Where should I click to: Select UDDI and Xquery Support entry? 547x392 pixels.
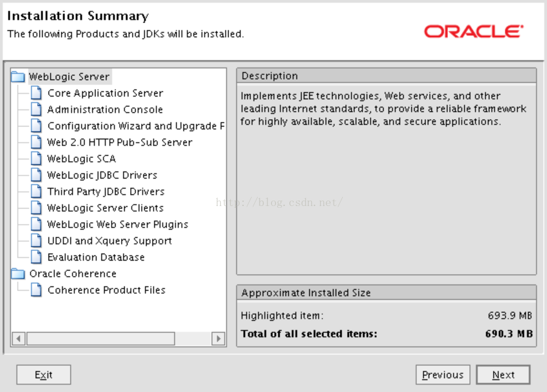(109, 241)
